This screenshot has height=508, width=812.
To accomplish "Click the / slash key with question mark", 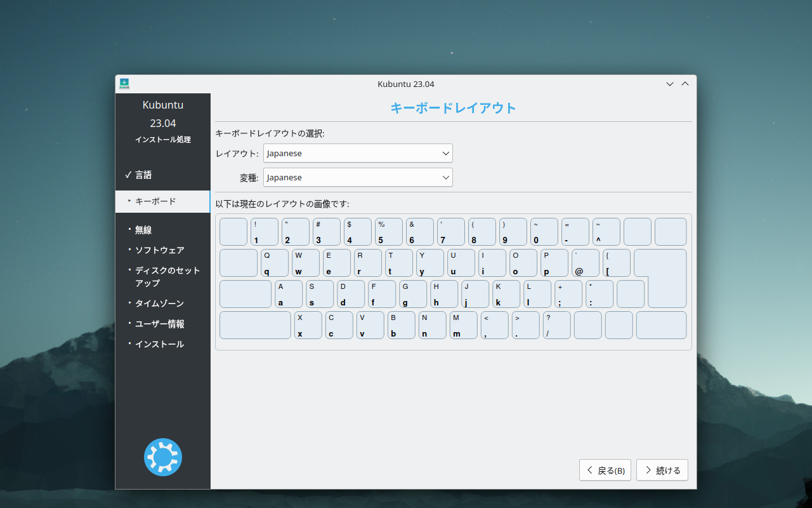I will [557, 325].
